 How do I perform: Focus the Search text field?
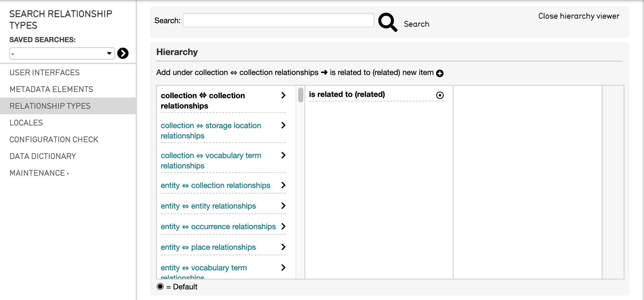click(278, 20)
